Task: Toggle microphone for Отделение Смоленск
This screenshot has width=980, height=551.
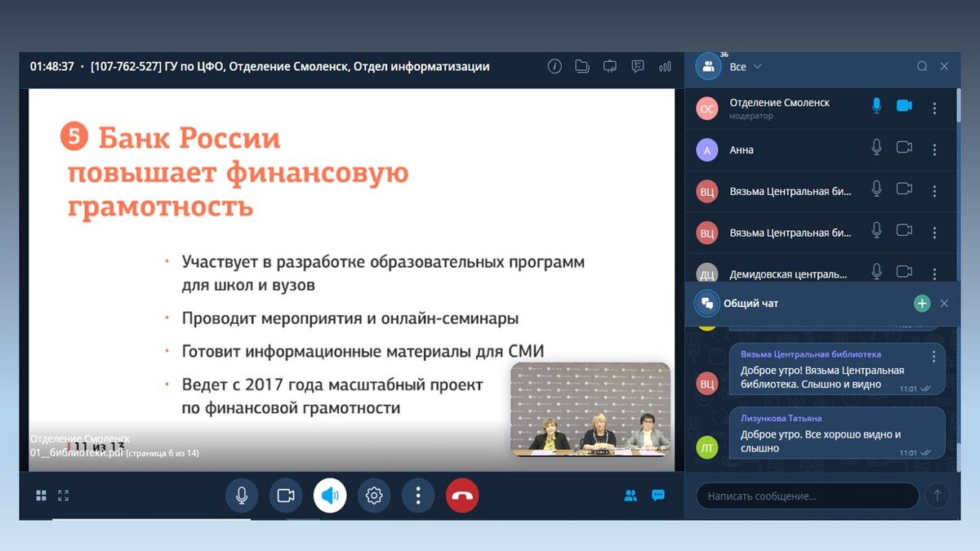Action: (x=876, y=106)
